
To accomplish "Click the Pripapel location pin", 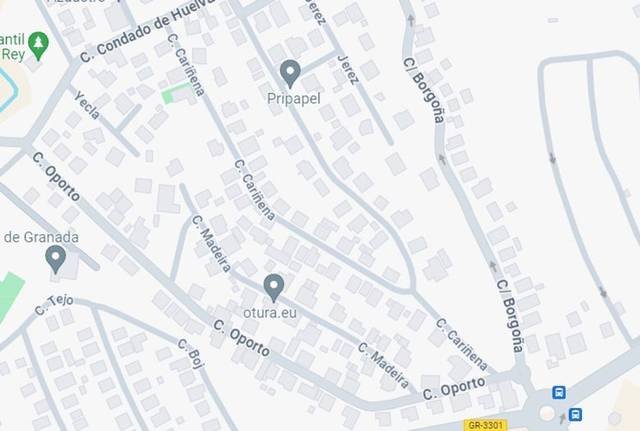I will (290, 73).
